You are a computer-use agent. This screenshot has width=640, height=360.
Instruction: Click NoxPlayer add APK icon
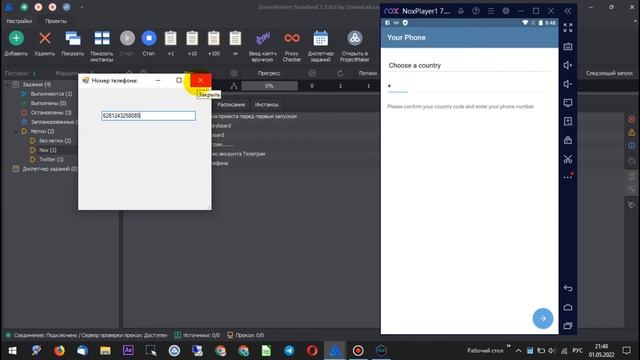[568, 122]
